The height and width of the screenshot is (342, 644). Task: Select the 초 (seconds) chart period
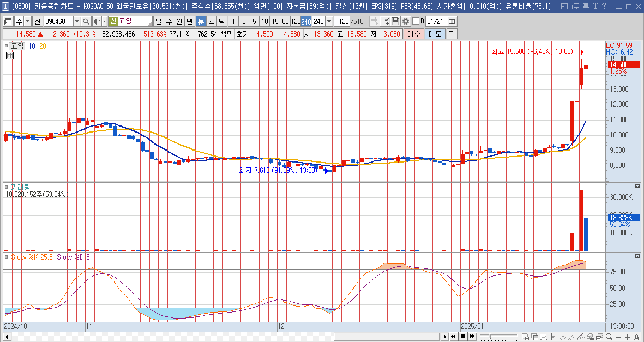[212, 21]
